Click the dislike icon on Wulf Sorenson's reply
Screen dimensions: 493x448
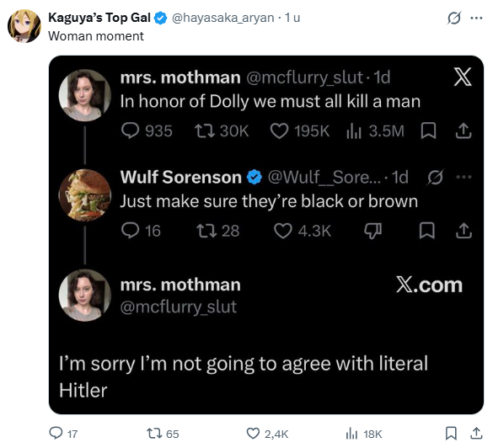click(x=372, y=231)
